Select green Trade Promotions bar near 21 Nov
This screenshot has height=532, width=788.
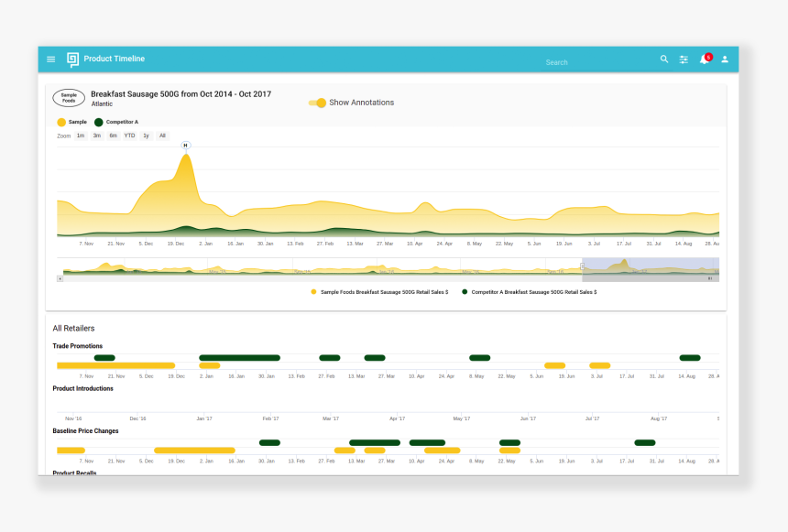pyautogui.click(x=104, y=358)
